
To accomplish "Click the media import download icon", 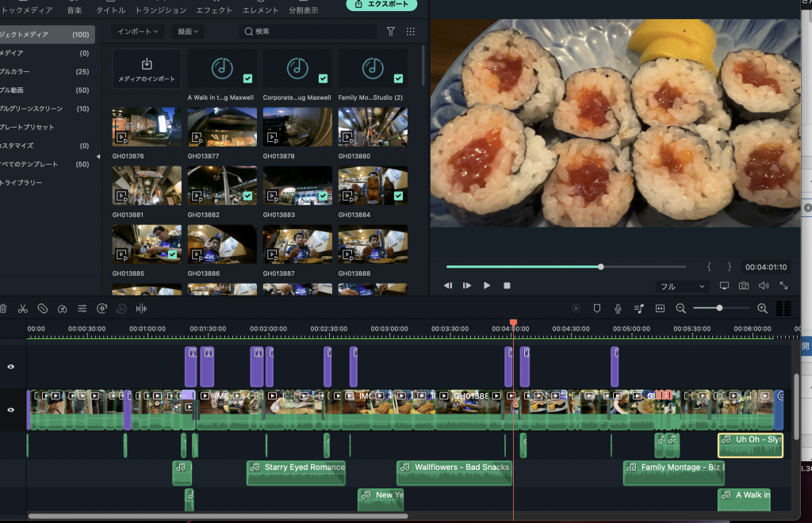I will click(147, 64).
